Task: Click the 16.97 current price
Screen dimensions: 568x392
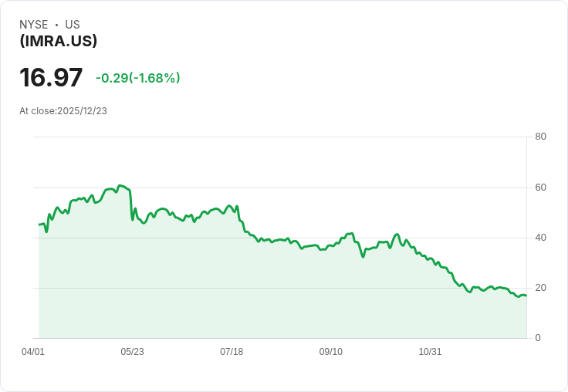Action: coord(51,77)
